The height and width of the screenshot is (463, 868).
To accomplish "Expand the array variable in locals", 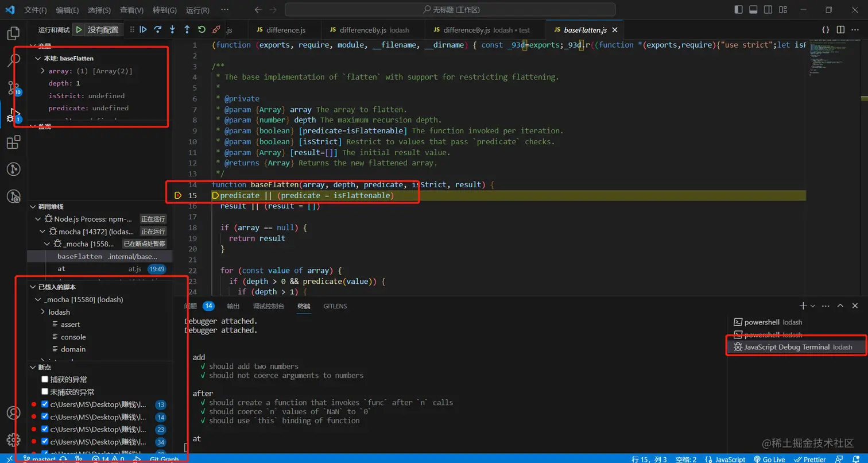I will point(43,71).
